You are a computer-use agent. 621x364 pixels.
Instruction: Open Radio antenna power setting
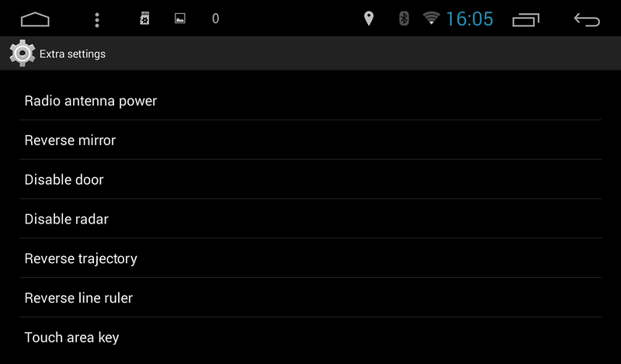pos(310,101)
